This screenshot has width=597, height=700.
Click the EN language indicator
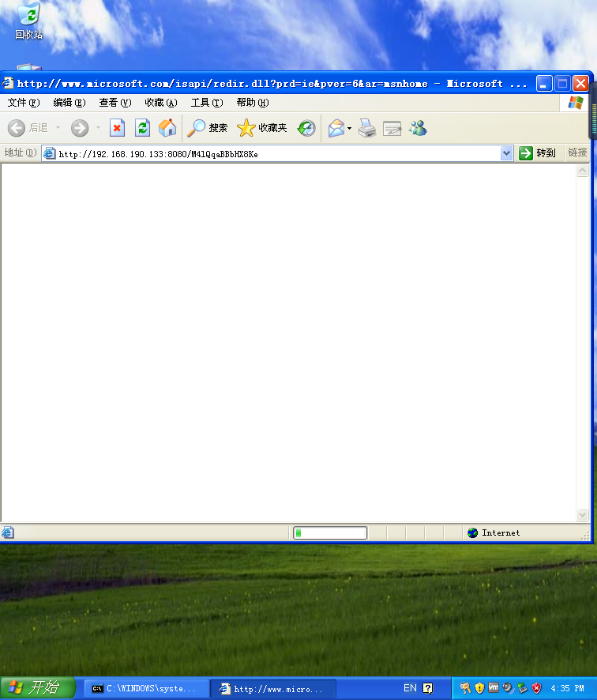pyautogui.click(x=410, y=688)
